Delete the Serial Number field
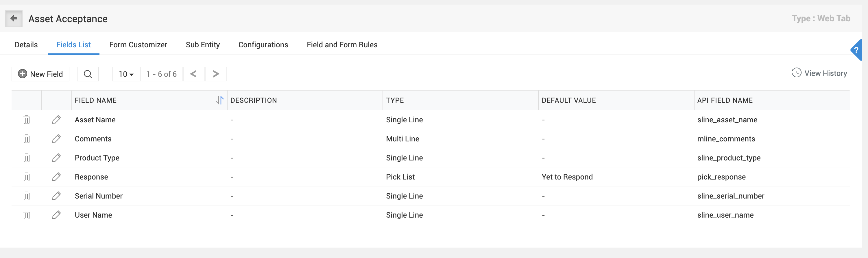 [27, 196]
